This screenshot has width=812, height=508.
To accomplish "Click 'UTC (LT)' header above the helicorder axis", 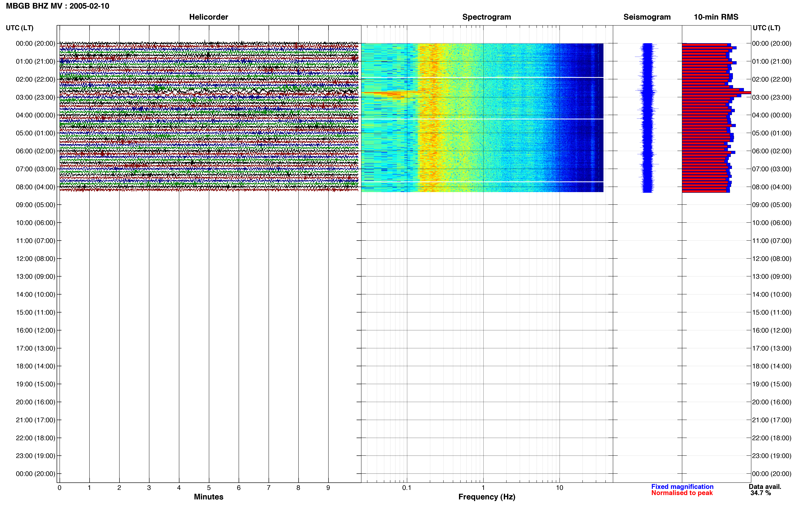I will pos(19,28).
